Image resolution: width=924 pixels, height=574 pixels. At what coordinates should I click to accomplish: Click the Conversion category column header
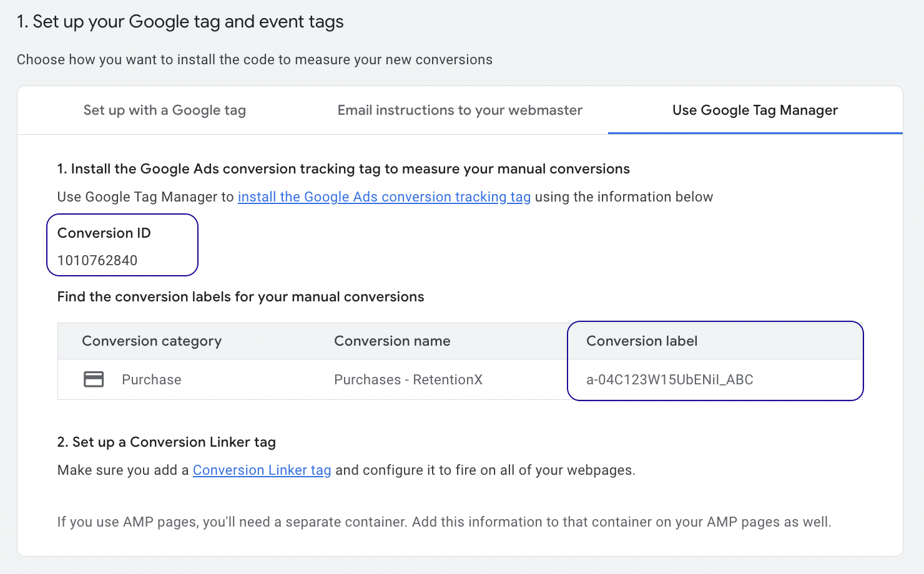152,341
